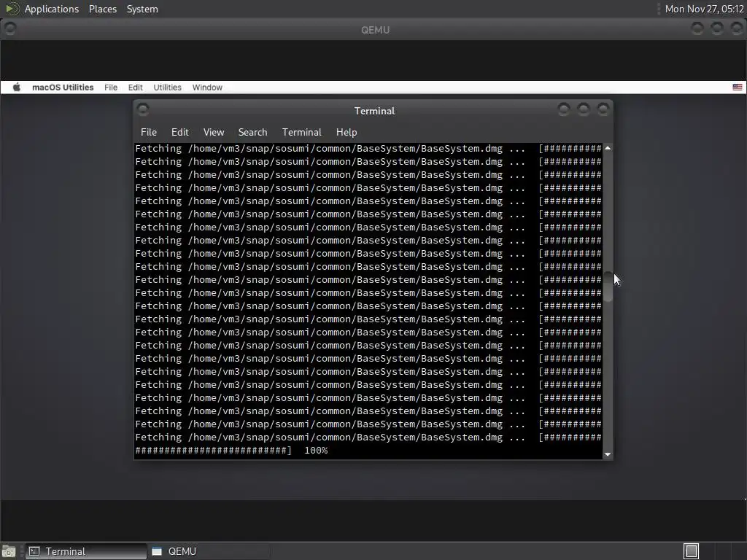The height and width of the screenshot is (560, 747).
Task: Close the QEMU window
Action: click(737, 29)
